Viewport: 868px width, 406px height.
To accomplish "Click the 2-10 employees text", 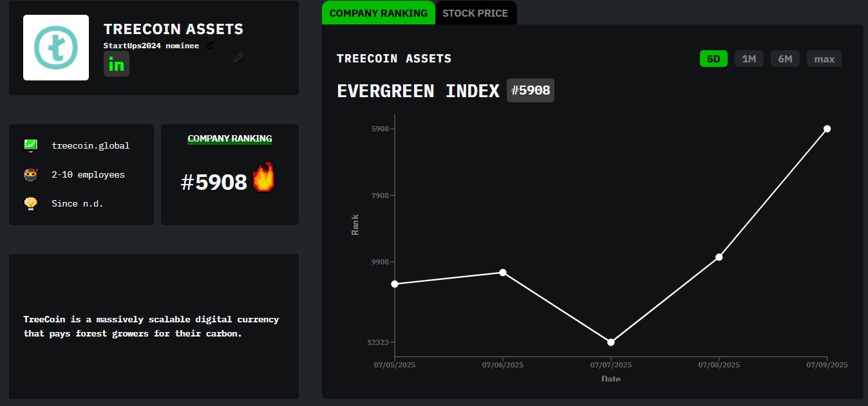I will click(88, 174).
